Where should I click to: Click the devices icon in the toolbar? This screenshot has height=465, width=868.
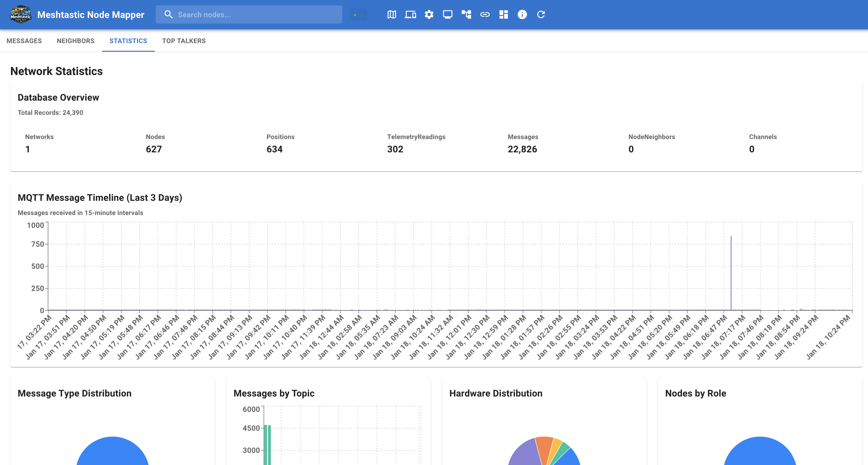coord(410,14)
